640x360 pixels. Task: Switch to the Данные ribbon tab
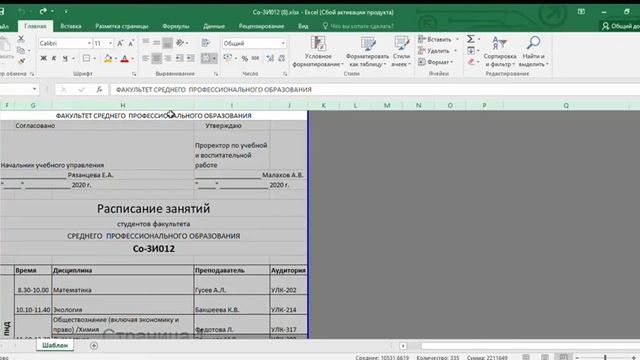[x=214, y=26]
